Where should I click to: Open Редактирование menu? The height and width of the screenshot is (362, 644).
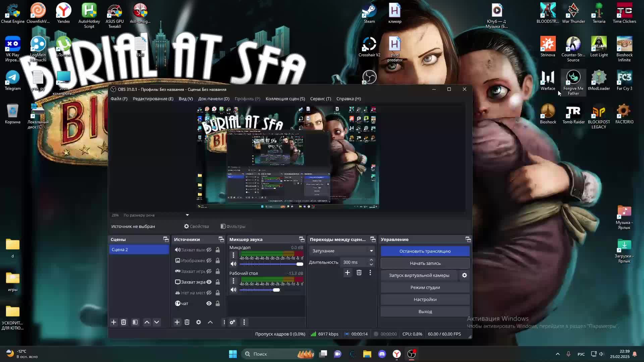(153, 99)
